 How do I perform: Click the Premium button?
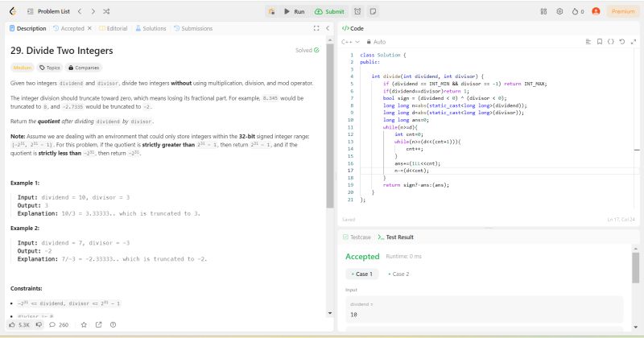(x=623, y=11)
